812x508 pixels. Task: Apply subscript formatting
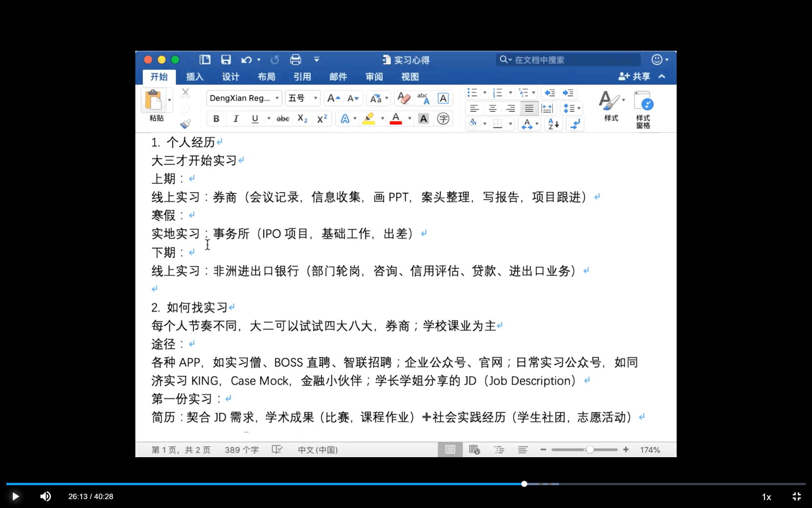click(302, 119)
